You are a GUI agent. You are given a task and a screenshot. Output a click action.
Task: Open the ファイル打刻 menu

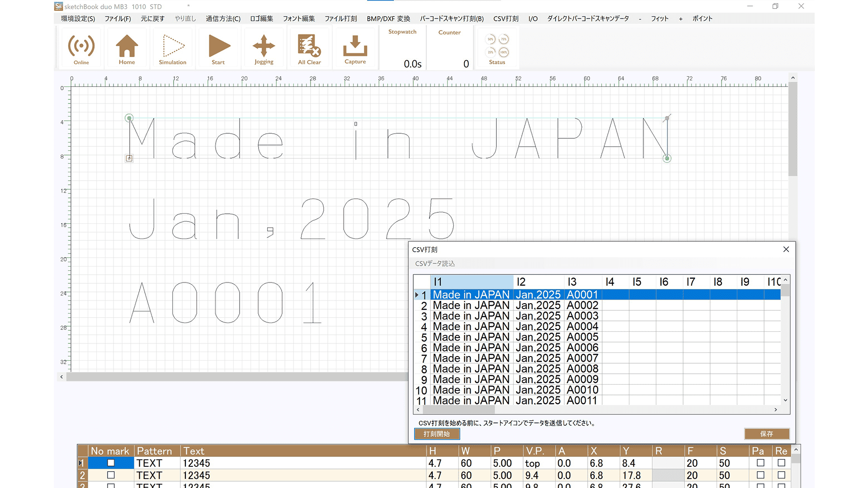click(x=341, y=19)
